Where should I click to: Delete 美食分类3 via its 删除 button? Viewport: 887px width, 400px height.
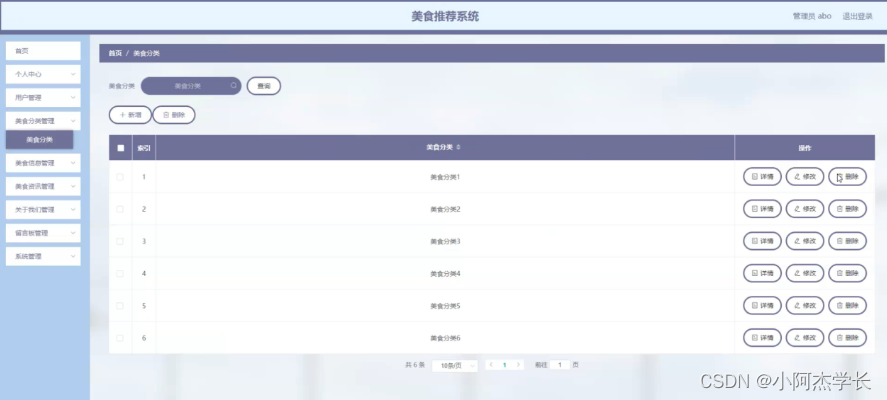tap(847, 241)
